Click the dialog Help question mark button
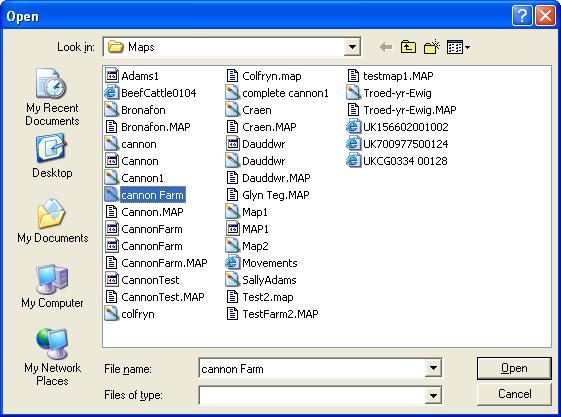The height and width of the screenshot is (417, 561). [522, 16]
